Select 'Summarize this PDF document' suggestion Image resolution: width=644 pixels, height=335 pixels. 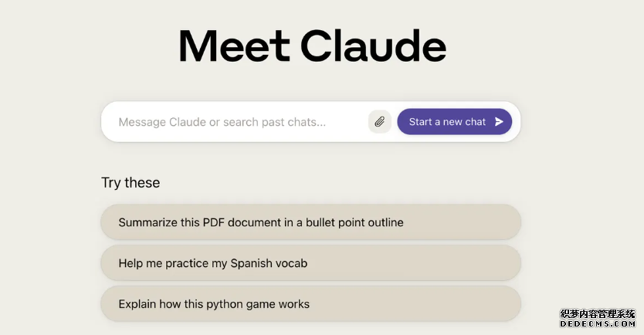tap(311, 222)
